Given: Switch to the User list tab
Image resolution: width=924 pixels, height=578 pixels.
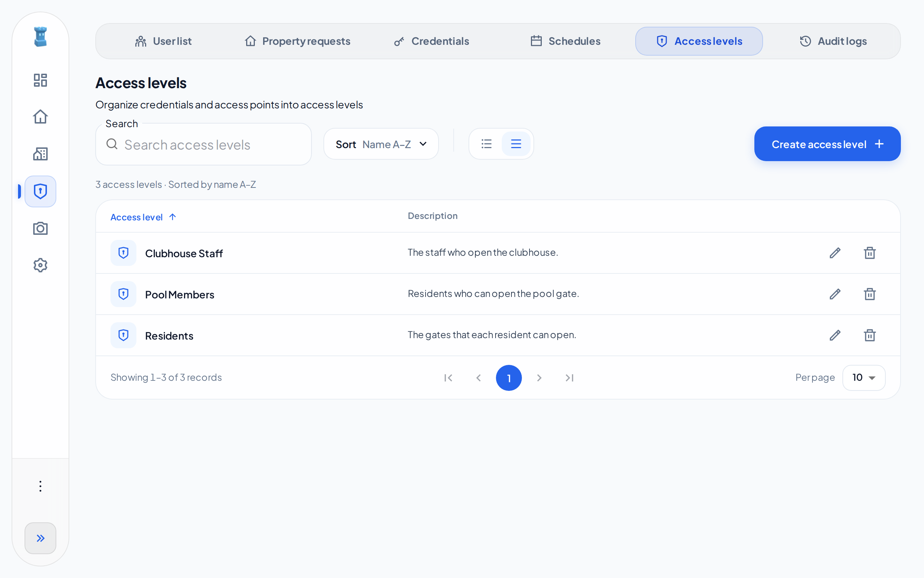Looking at the screenshot, I should 163,41.
